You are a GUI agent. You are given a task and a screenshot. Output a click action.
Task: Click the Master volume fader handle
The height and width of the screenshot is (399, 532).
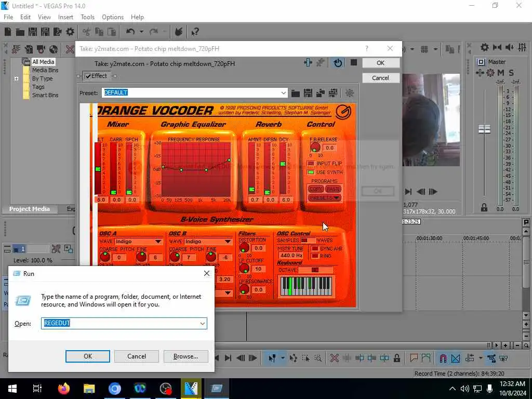click(484, 129)
